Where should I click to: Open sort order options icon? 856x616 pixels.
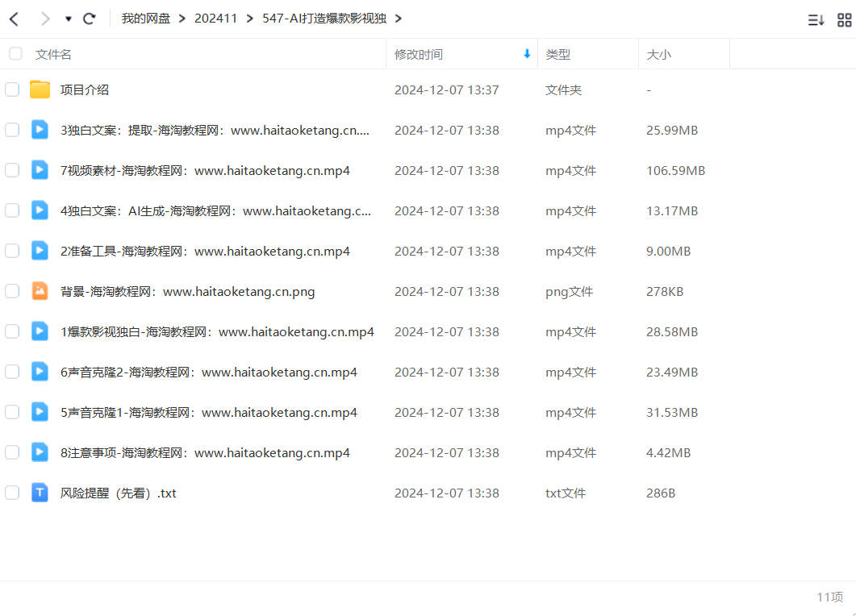tap(816, 20)
